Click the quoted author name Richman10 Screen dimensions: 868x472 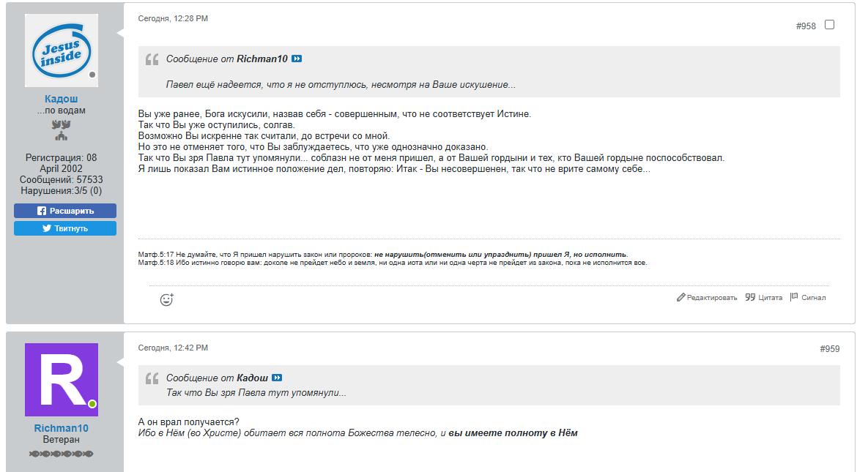(262, 59)
